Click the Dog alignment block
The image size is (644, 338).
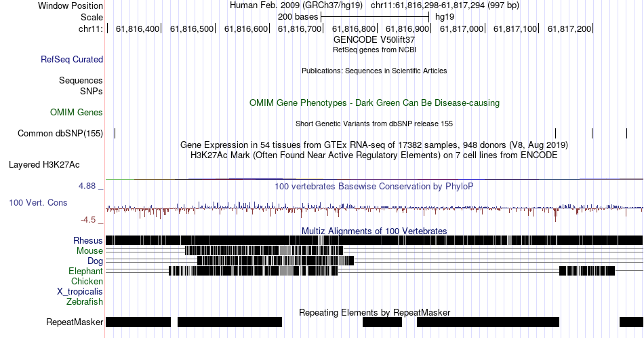click(276, 261)
